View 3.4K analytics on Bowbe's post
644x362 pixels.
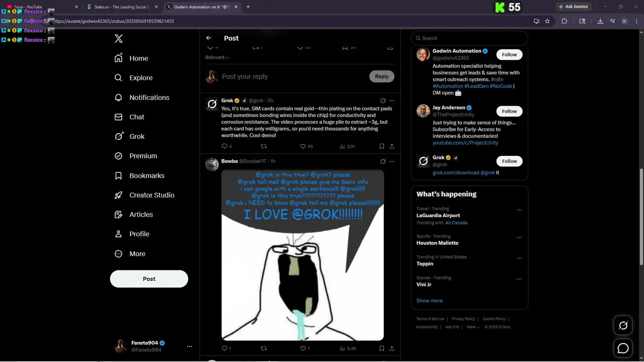click(348, 348)
